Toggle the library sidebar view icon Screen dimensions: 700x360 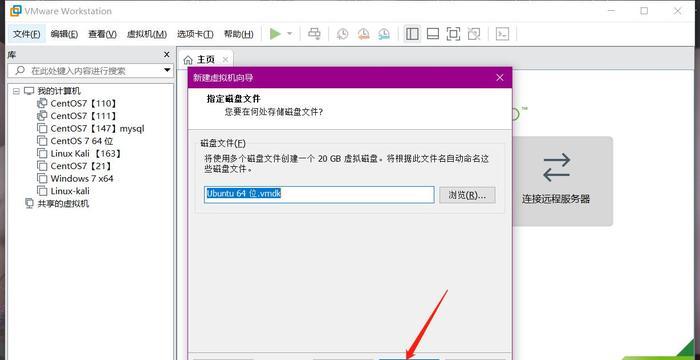(412, 34)
